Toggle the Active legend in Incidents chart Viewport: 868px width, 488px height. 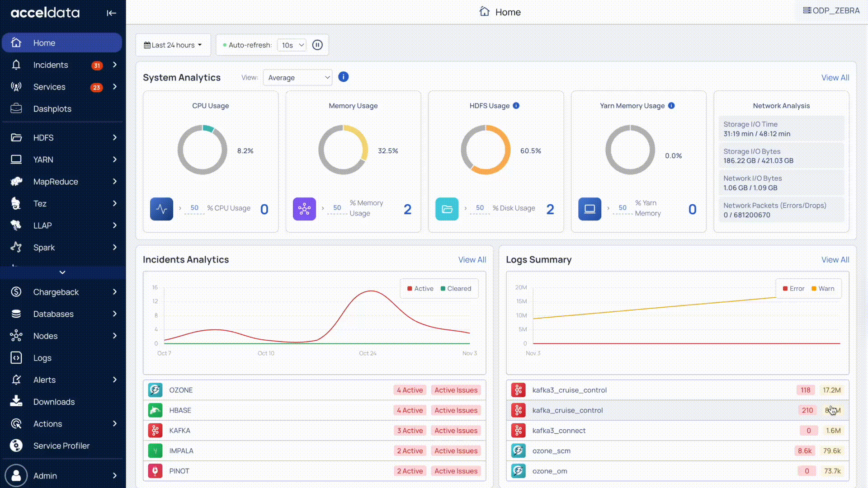[420, 289]
